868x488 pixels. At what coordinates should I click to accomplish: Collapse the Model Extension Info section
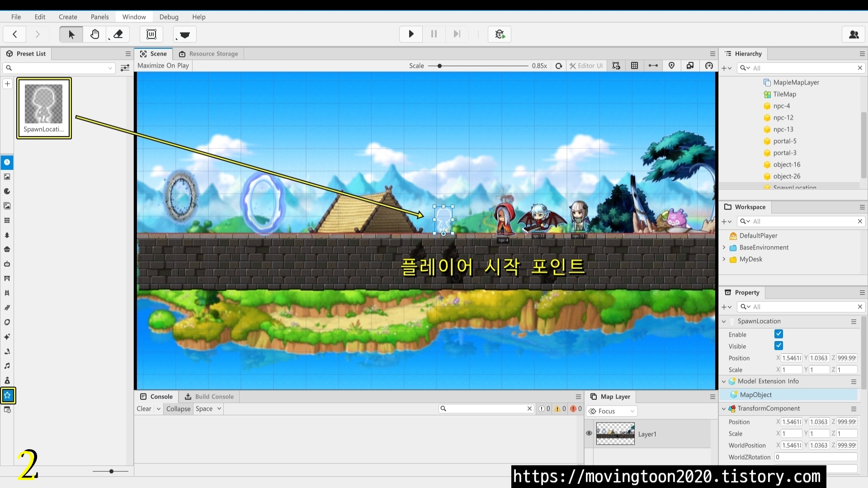pos(724,381)
